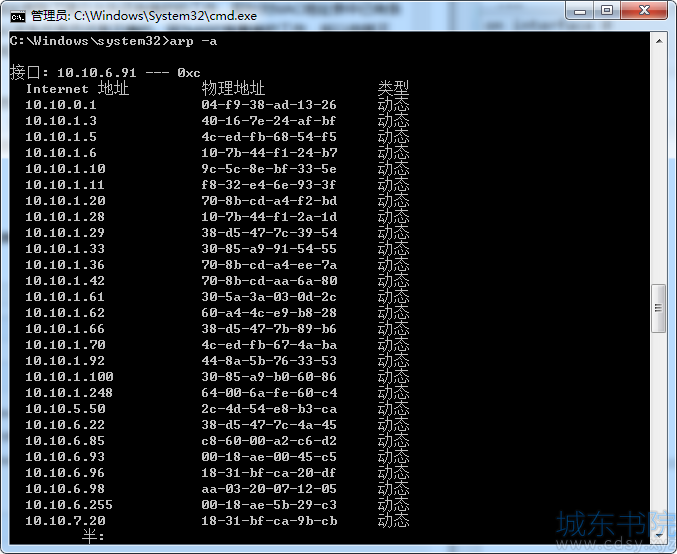Screen dimensions: 677x554
Task: Click MAC address 40-16-7e-24-af-bf
Action: point(269,121)
